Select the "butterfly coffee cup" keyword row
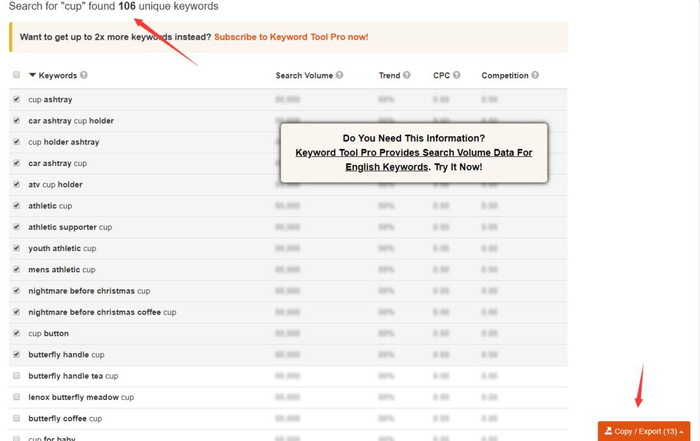Image resolution: width=700 pixels, height=441 pixels. pos(288,418)
